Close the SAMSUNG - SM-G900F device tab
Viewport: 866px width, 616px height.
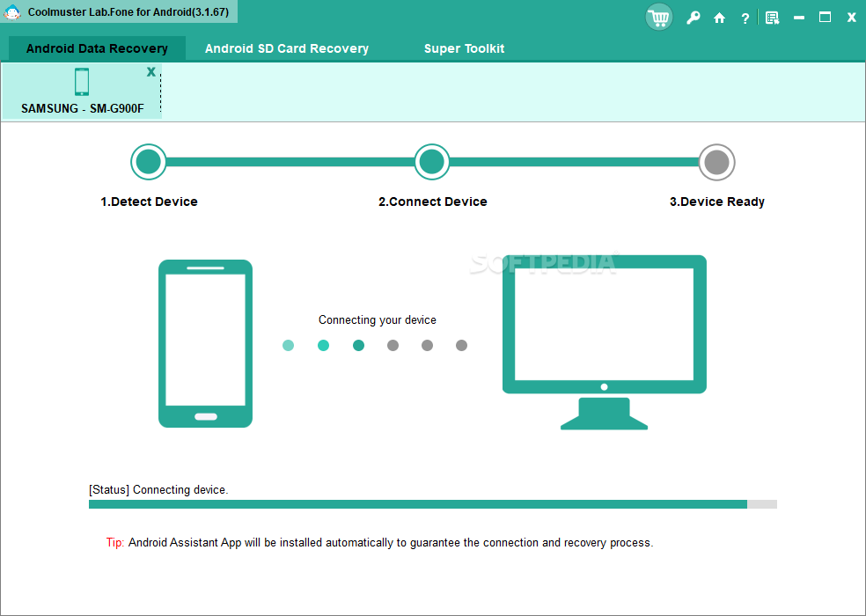(150, 72)
